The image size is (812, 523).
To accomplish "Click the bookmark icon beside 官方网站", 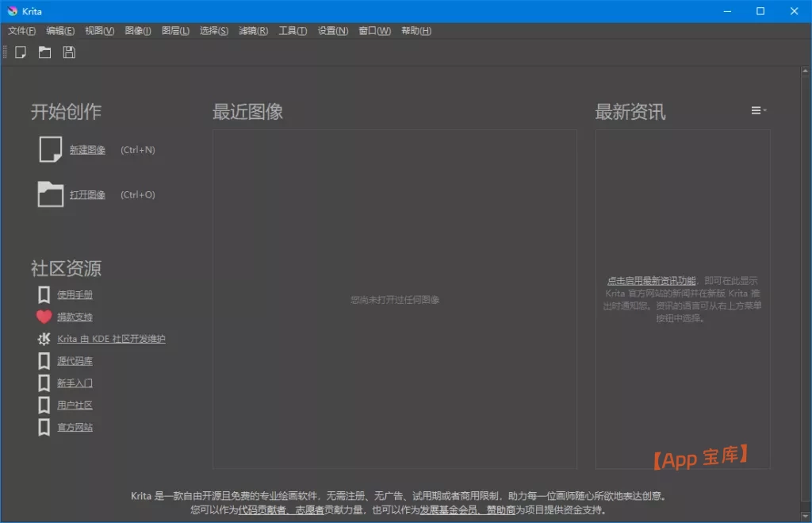I will (x=44, y=427).
